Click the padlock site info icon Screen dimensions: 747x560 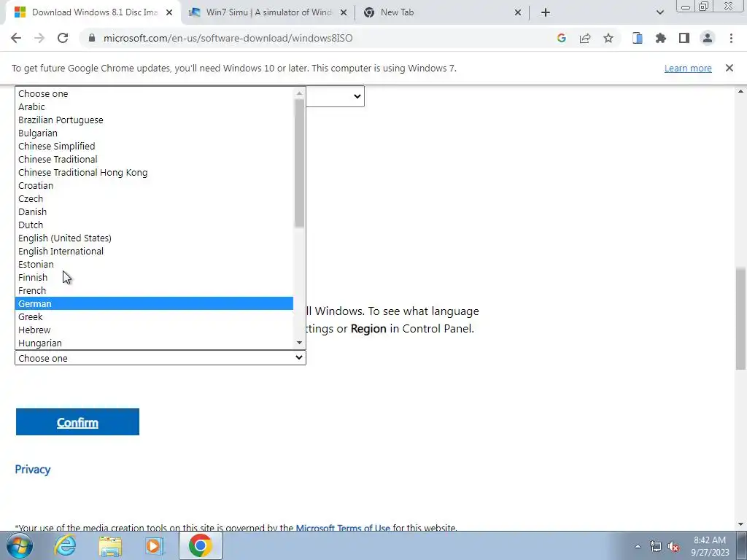(x=92, y=38)
